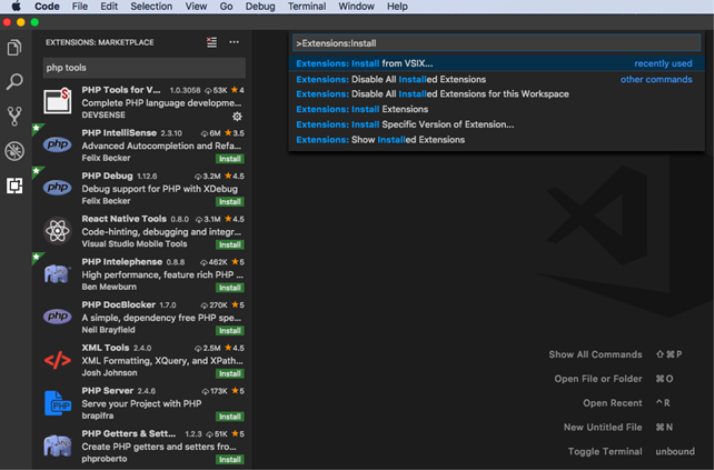This screenshot has width=714, height=470.
Task: Open the Debug menu
Action: coord(260,6)
